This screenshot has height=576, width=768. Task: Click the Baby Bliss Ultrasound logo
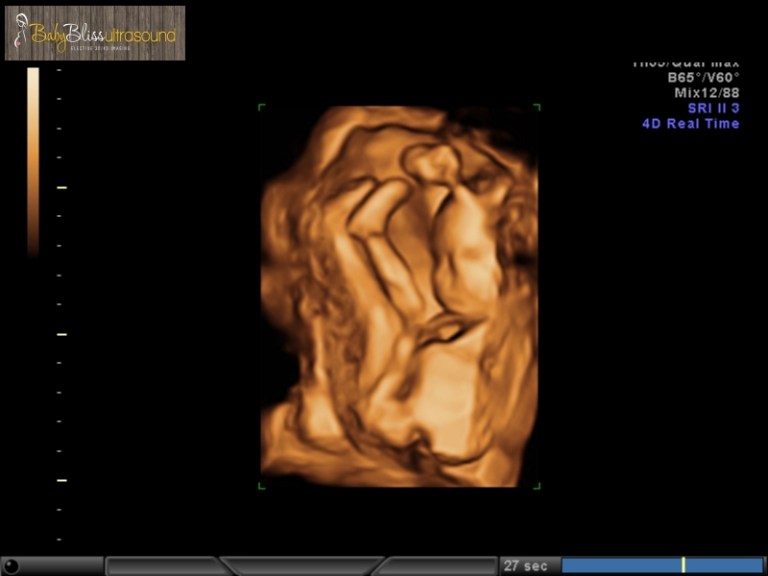(x=95, y=33)
